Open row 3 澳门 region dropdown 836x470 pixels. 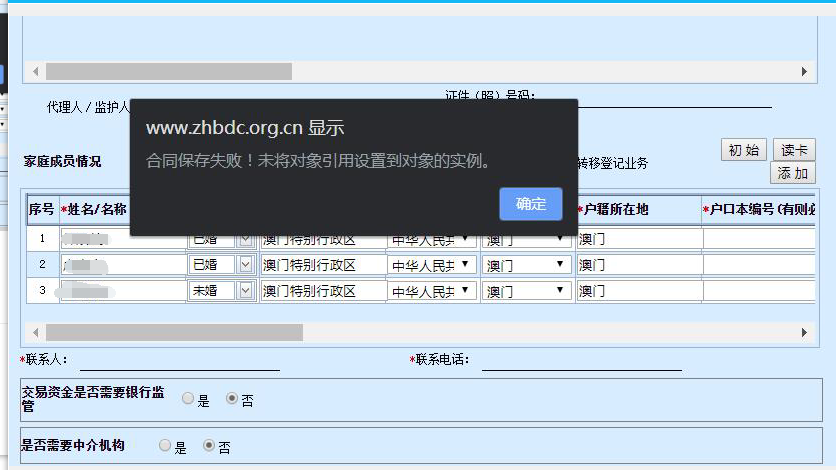pos(559,291)
